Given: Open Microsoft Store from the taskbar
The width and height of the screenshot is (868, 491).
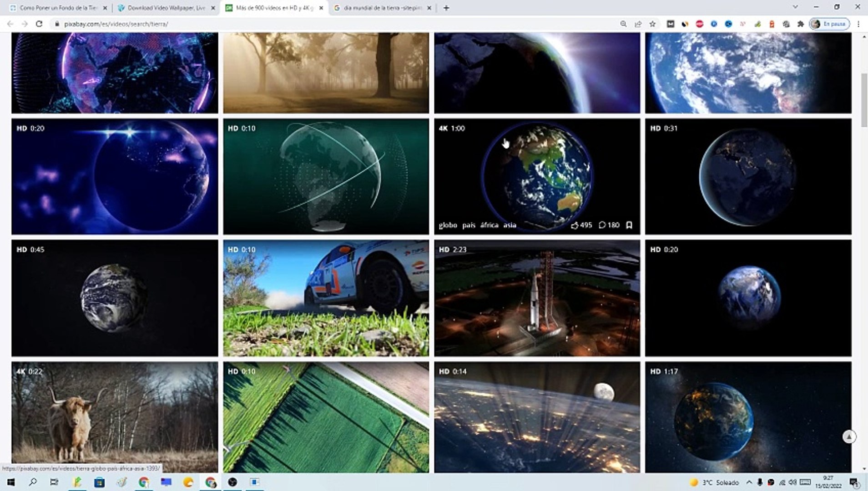Looking at the screenshot, I should (99, 482).
